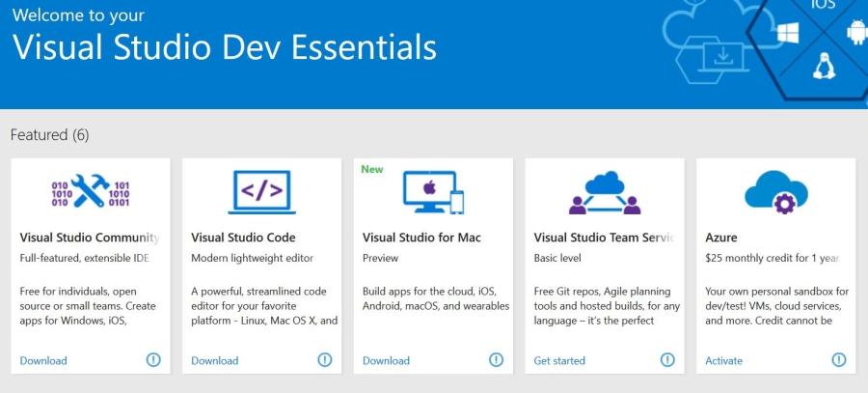Viewport: 868px width, 393px height.
Task: Click 'Full-featured, extensible IDE' subtitle
Action: pyautogui.click(x=85, y=258)
